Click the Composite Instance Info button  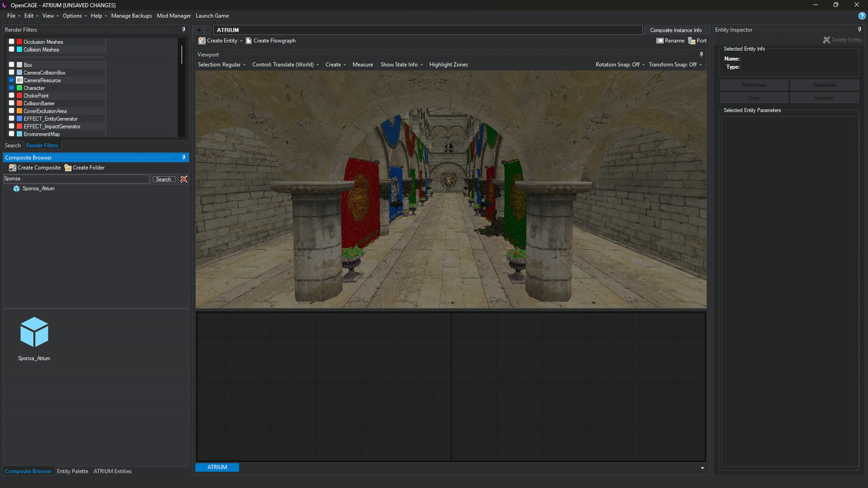pos(675,30)
